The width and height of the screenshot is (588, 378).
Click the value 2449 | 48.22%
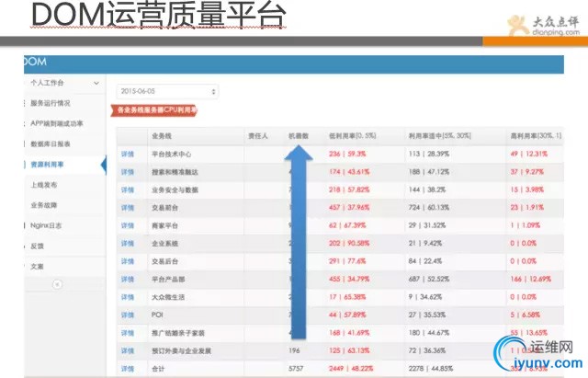coord(351,369)
